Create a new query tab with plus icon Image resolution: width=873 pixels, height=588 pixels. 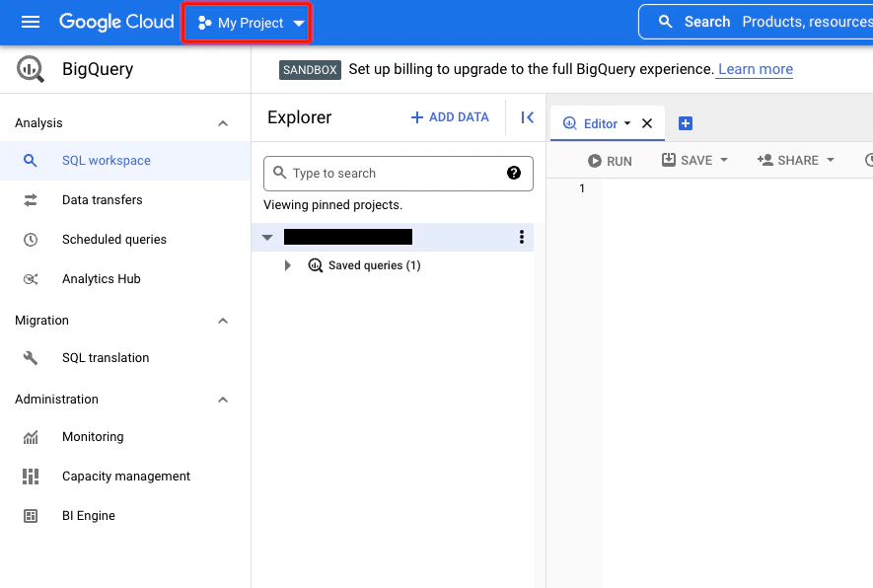pos(686,123)
